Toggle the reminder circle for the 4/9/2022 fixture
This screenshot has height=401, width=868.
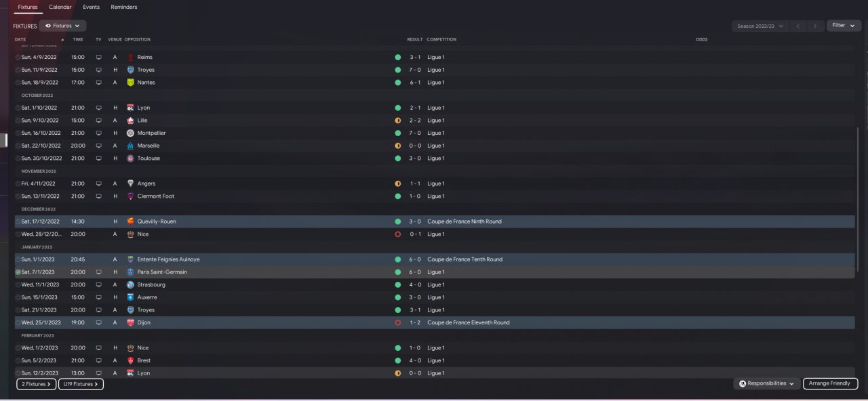coord(18,58)
